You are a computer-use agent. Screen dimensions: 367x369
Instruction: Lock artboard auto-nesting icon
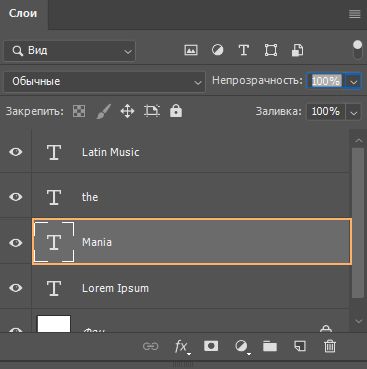click(152, 111)
